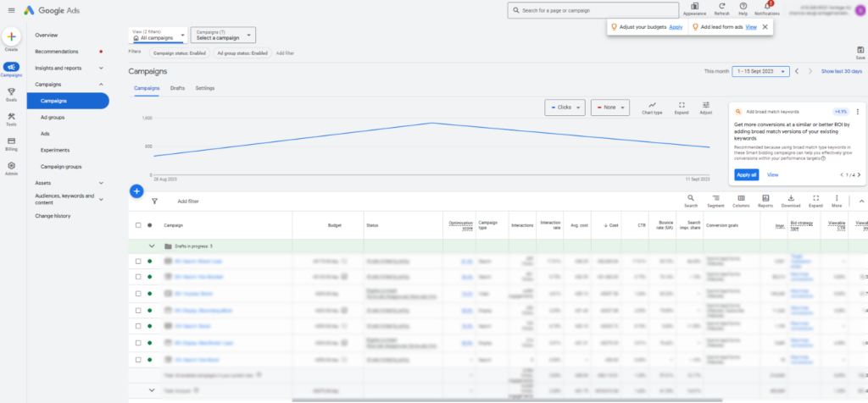The height and width of the screenshot is (403, 868).
Task: Click the Refresh icon in header
Action: (x=721, y=8)
